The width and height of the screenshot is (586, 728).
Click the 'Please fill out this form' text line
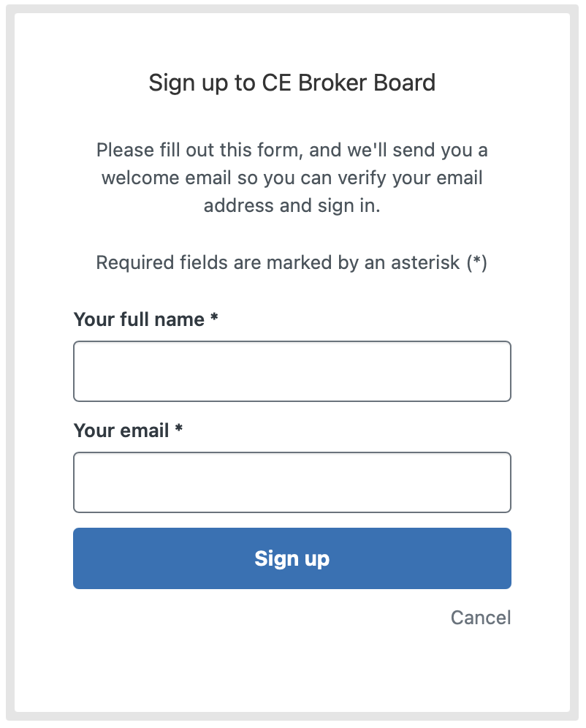click(292, 151)
